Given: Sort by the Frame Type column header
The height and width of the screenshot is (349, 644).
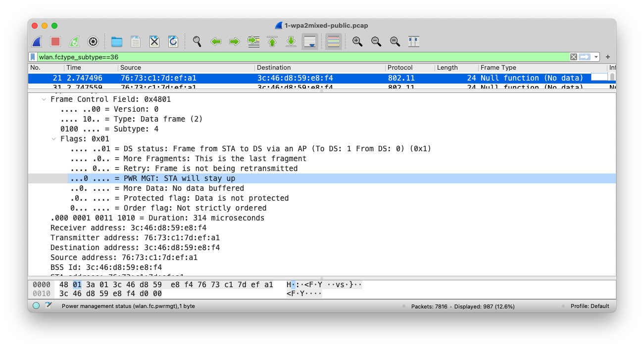Looking at the screenshot, I should [x=498, y=68].
